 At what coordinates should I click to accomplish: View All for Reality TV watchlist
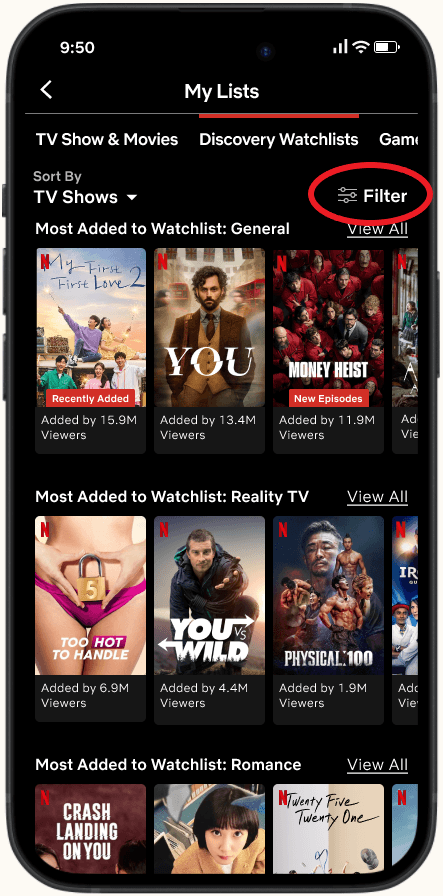(377, 497)
